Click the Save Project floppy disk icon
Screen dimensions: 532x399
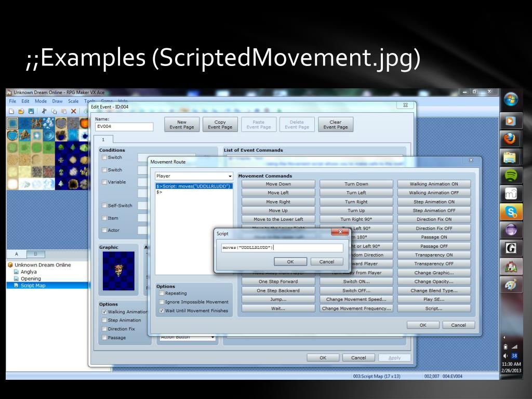pyautogui.click(x=31, y=111)
